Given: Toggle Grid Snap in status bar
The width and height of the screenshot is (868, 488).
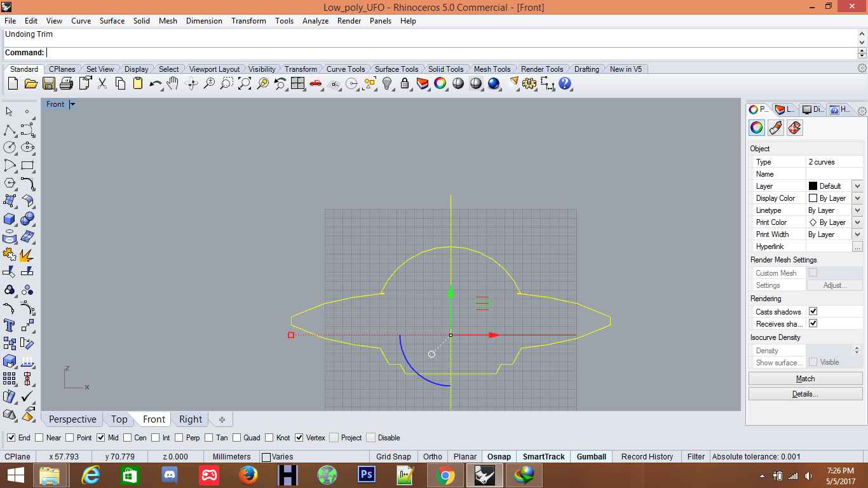Looking at the screenshot, I should point(393,457).
